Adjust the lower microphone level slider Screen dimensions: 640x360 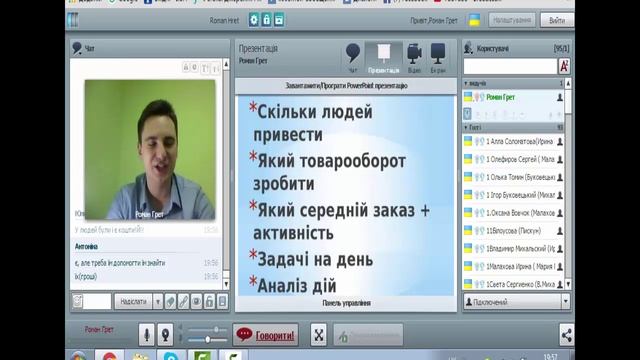(207, 340)
